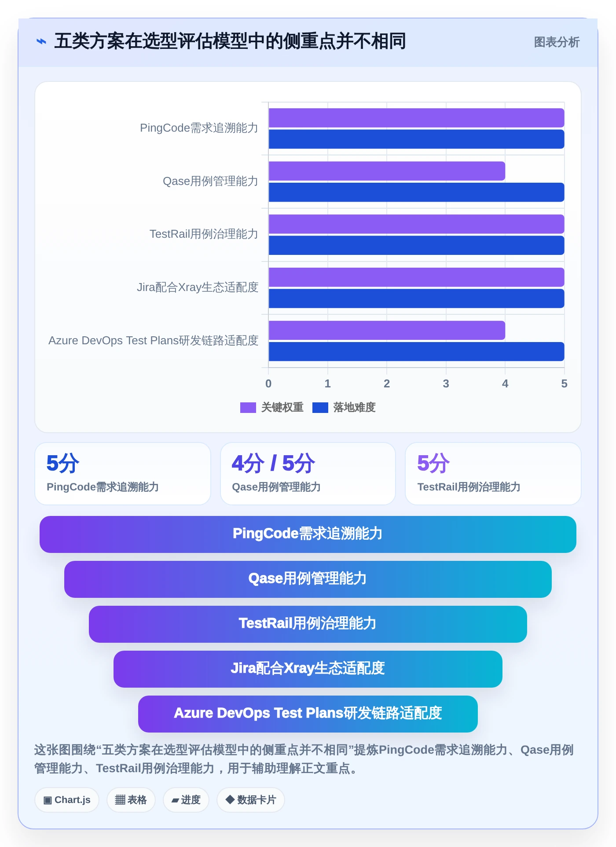This screenshot has height=847, width=616.
Task: Select funnel bar Jira配合Xray生态适配度
Action: point(308,669)
